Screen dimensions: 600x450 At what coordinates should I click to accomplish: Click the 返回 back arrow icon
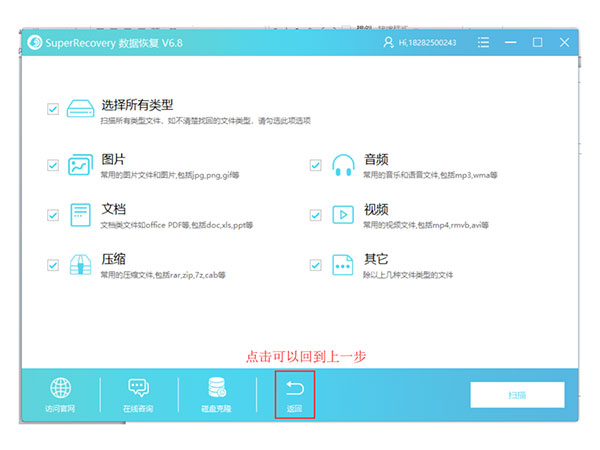pos(294,388)
